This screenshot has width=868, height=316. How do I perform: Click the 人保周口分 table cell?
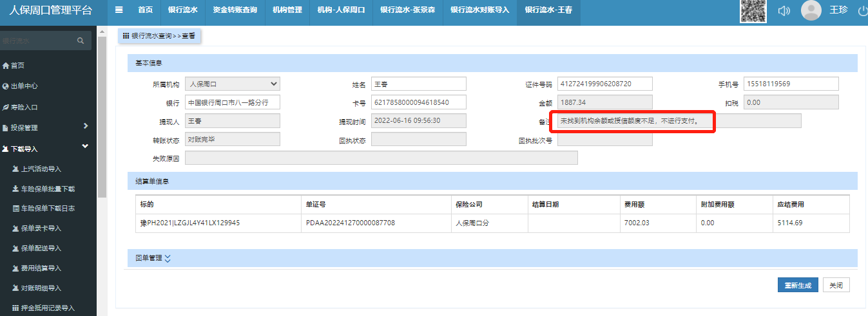[489, 223]
